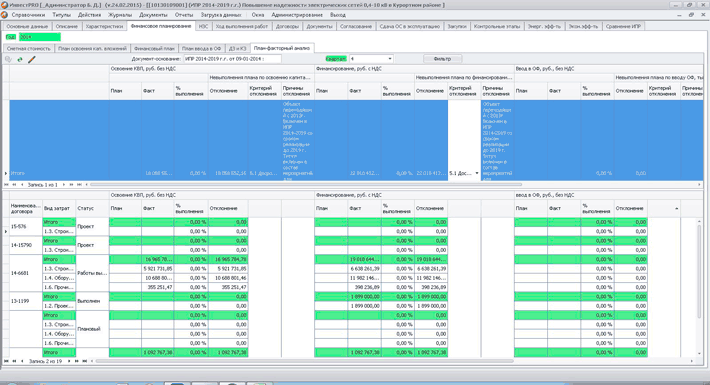Switch to the Описание tab

click(67, 26)
